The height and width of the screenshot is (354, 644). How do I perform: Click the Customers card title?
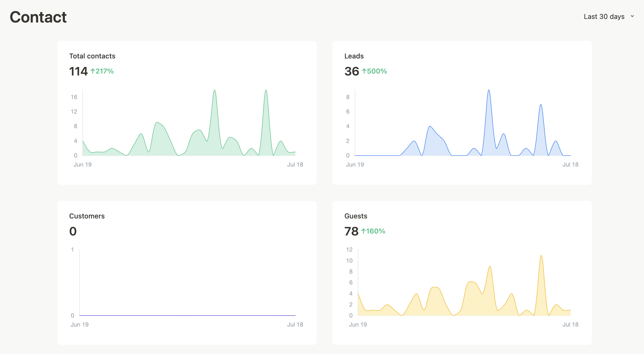[87, 216]
